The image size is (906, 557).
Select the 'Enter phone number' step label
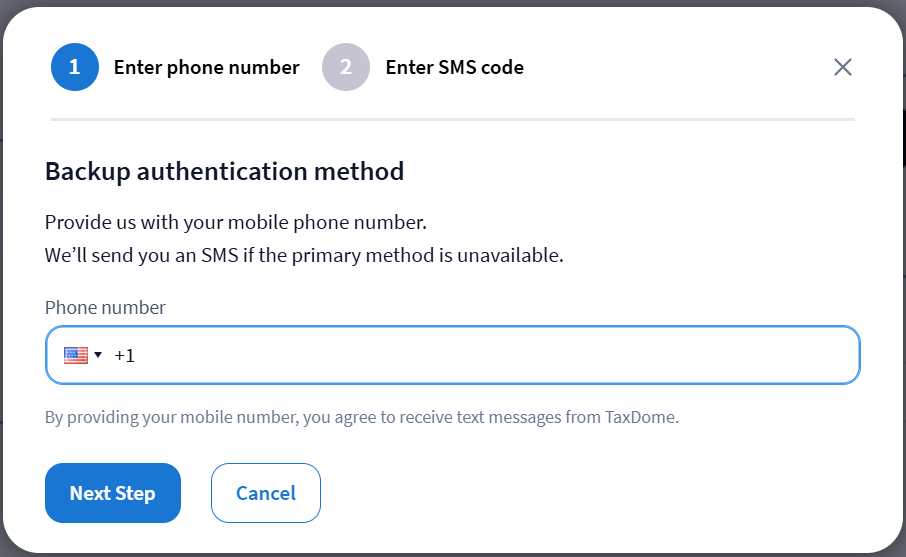pos(206,67)
